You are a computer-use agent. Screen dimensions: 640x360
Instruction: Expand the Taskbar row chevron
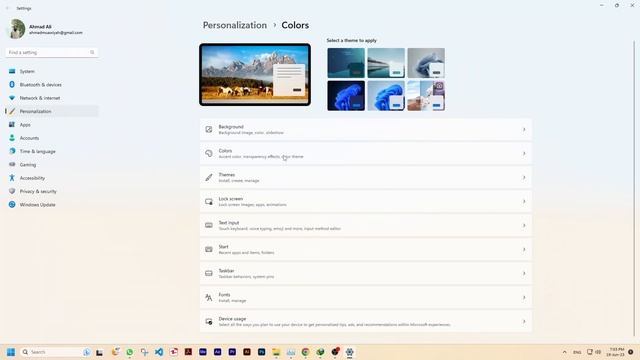[x=524, y=273]
